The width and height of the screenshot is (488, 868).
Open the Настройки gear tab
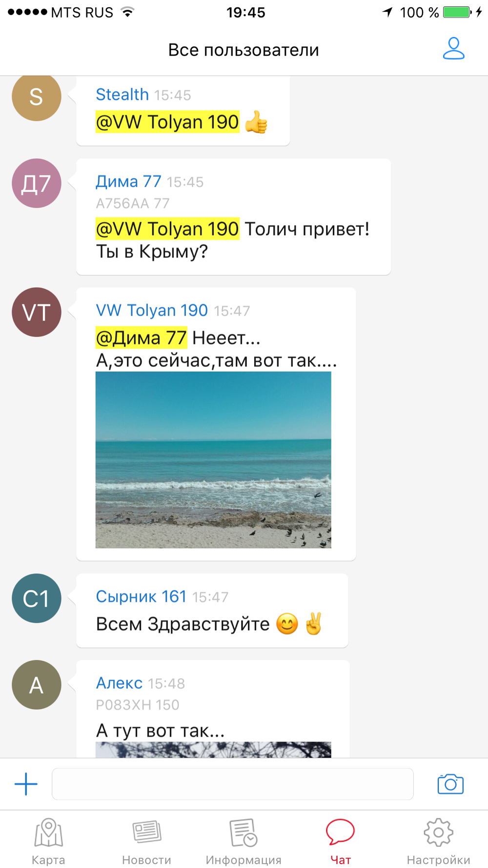point(438,842)
